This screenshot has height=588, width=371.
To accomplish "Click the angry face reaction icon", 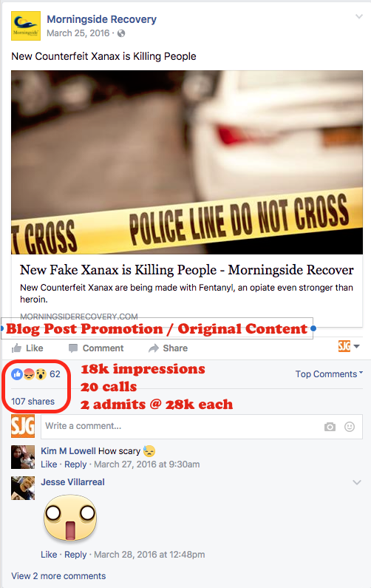I will point(29,374).
